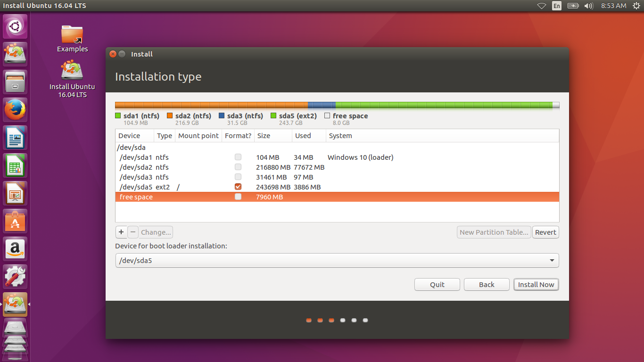
Task: Open the Ubuntu Dash search launcher
Action: click(15, 26)
